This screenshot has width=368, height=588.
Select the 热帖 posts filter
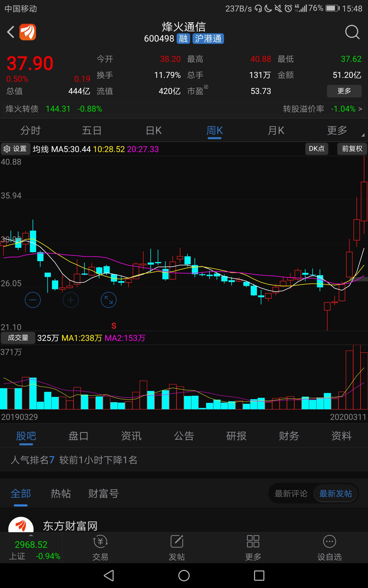(60, 493)
